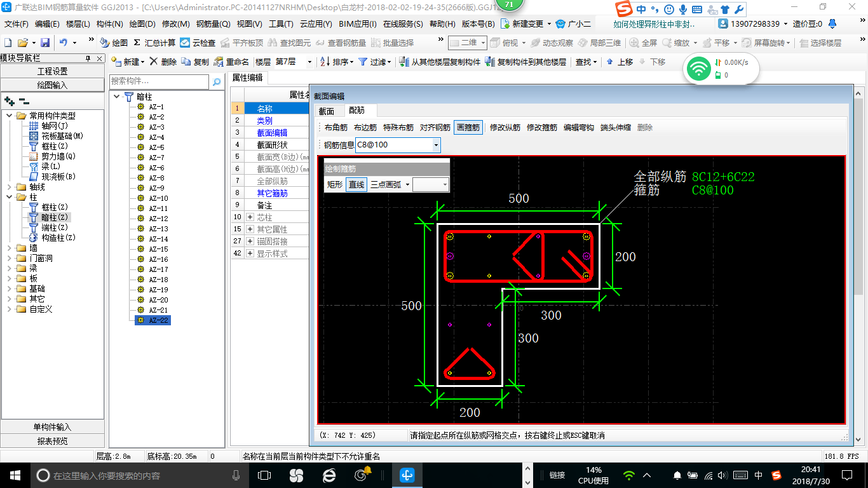This screenshot has width=868, height=488.
Task: Switch to 配筋 tab
Action: coord(357,111)
